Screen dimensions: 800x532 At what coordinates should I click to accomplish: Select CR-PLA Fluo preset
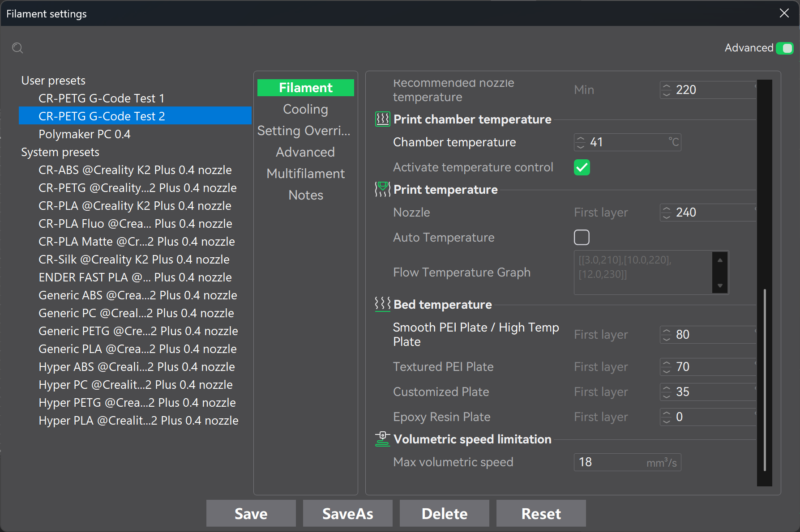135,224
